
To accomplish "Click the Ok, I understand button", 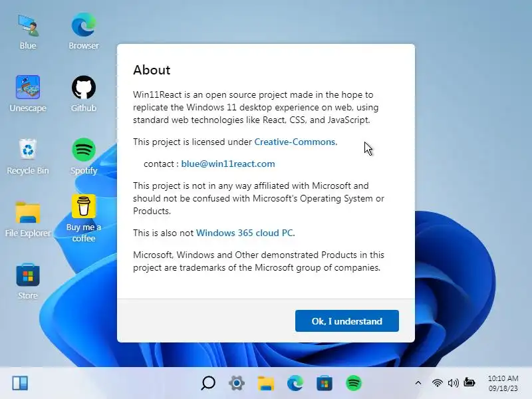I will pos(346,321).
